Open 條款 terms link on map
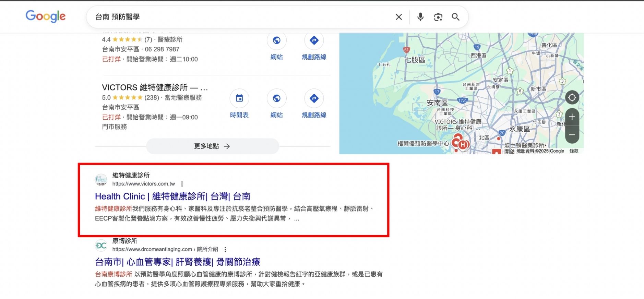The image size is (644, 299). [574, 151]
